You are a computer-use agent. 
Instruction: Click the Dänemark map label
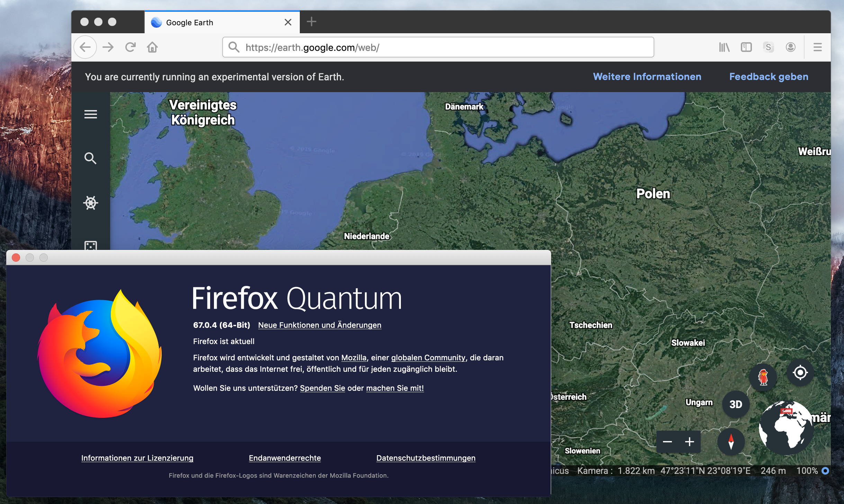pos(464,107)
